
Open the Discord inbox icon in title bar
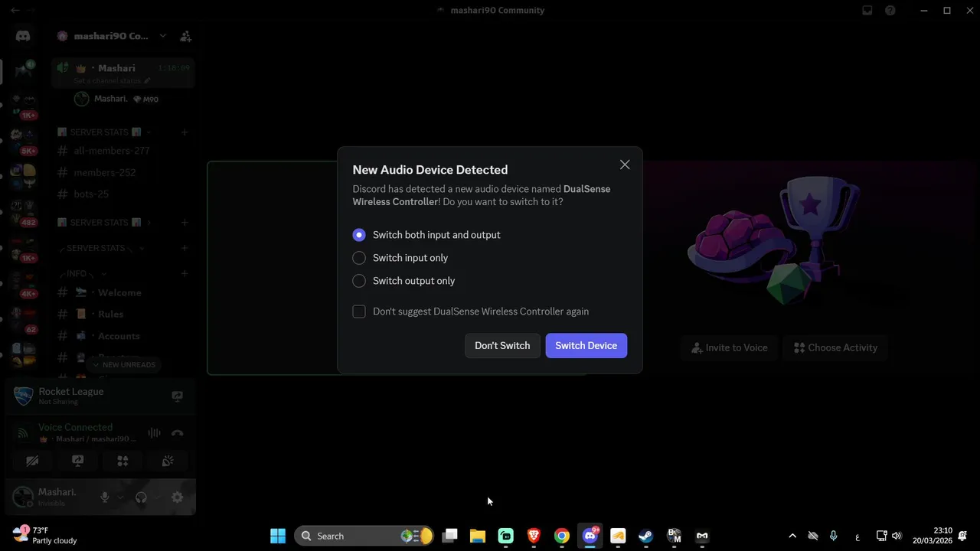[867, 11]
